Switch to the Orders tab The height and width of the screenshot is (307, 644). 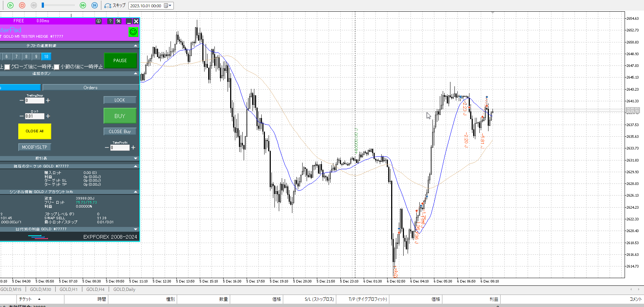pyautogui.click(x=90, y=88)
